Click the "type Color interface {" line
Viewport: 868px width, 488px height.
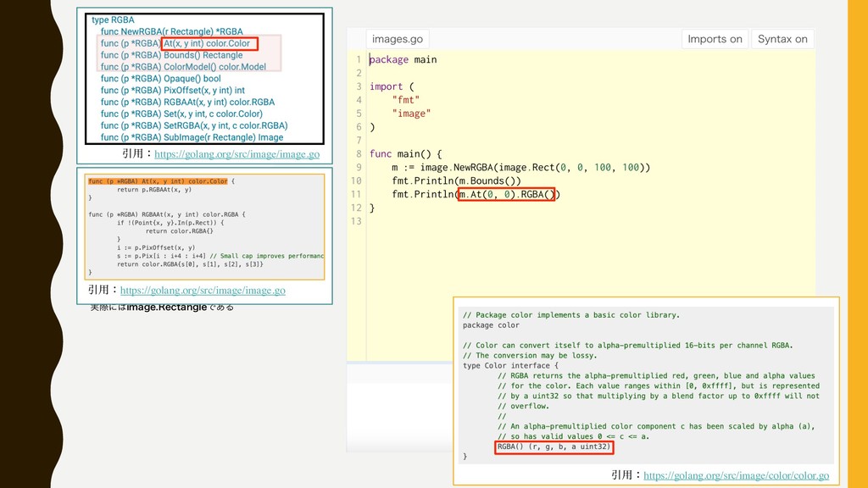tap(510, 366)
